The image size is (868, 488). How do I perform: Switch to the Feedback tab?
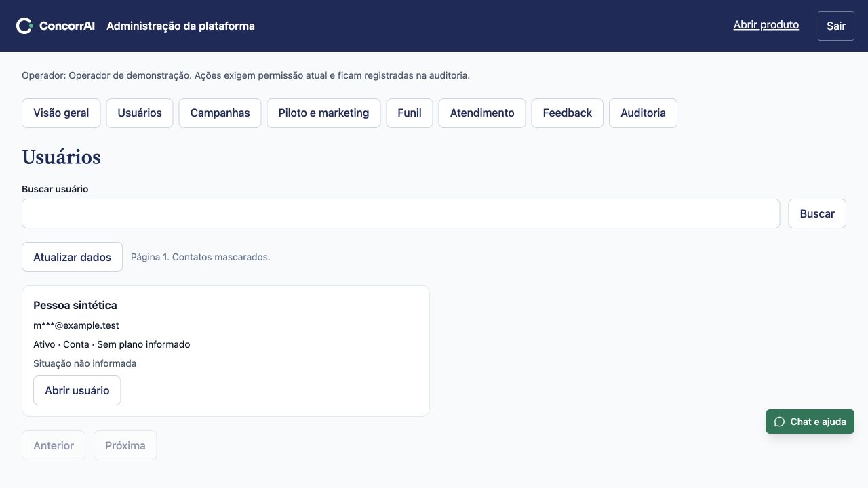(x=568, y=113)
